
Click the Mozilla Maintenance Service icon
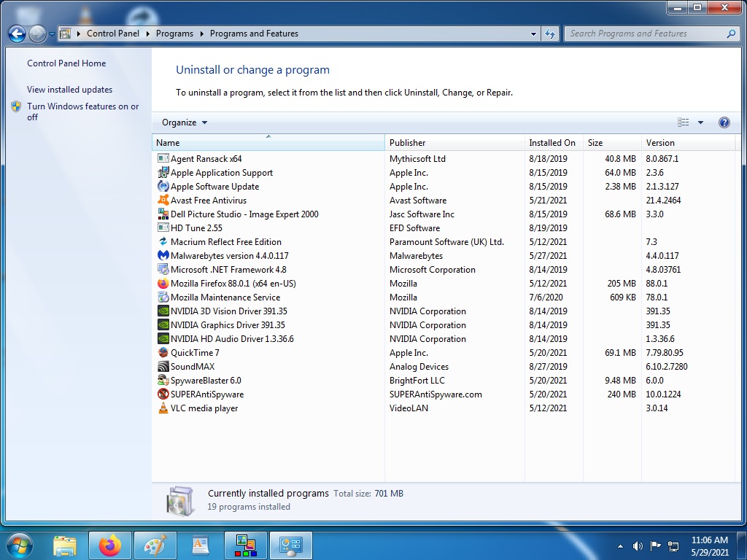pyautogui.click(x=163, y=297)
